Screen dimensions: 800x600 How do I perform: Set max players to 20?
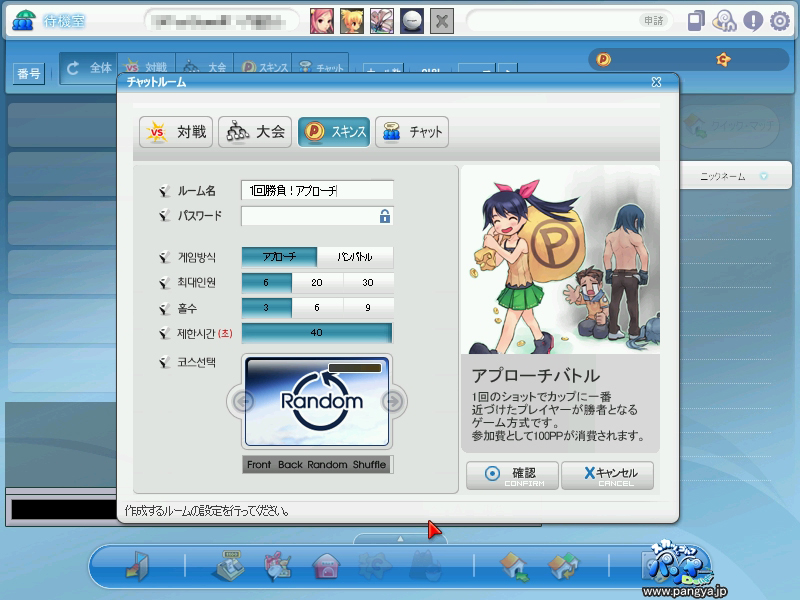[317, 283]
